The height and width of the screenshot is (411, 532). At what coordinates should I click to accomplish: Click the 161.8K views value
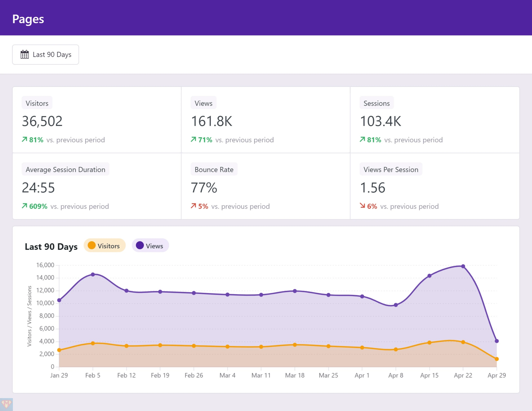[212, 121]
